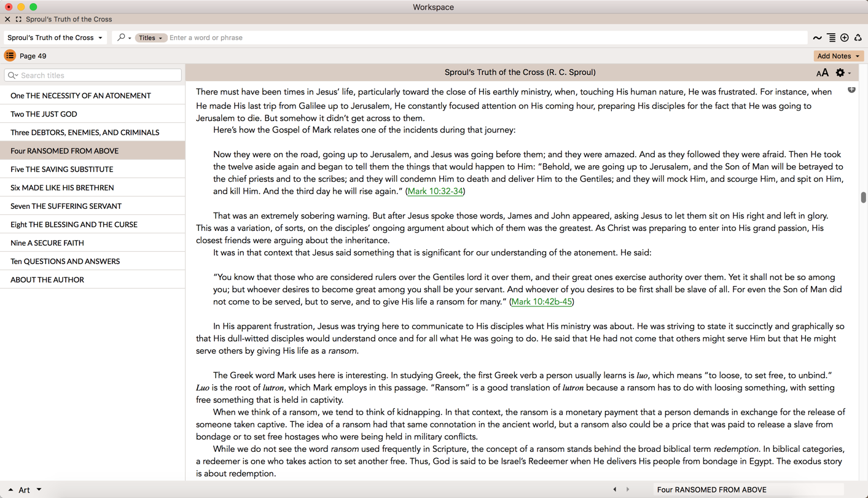This screenshot has height=498, width=868.
Task: Click the small plus badge at pane corner
Action: [x=851, y=90]
